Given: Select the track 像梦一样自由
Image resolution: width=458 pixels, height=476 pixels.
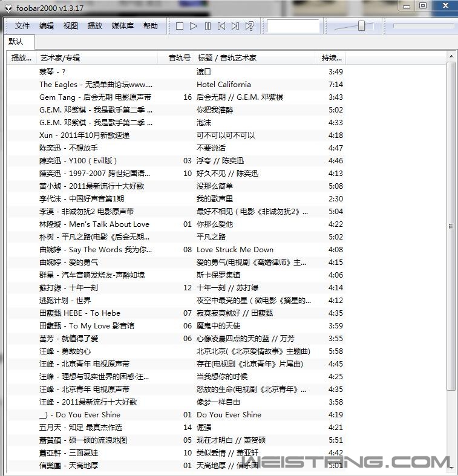Looking at the screenshot, I should [x=176, y=402].
